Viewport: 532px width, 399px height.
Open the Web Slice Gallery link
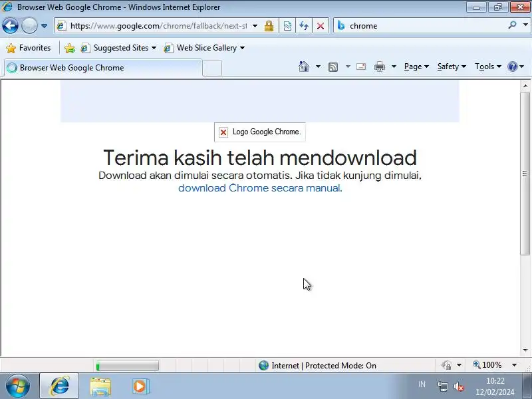pyautogui.click(x=204, y=48)
